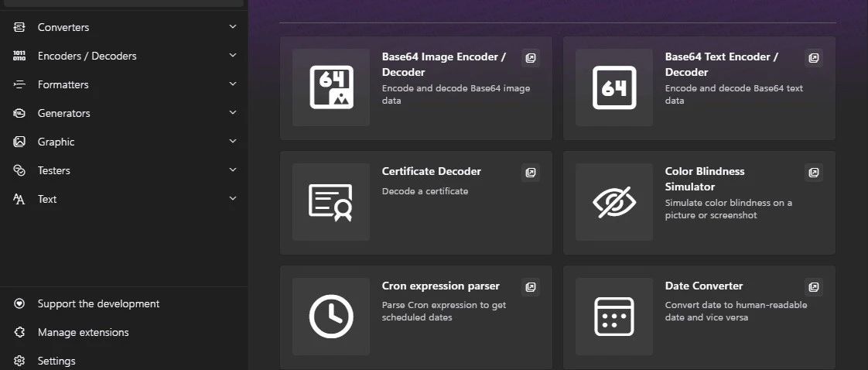Click the Text category icon in sidebar
Image resolution: width=868 pixels, height=370 pixels.
tap(19, 200)
